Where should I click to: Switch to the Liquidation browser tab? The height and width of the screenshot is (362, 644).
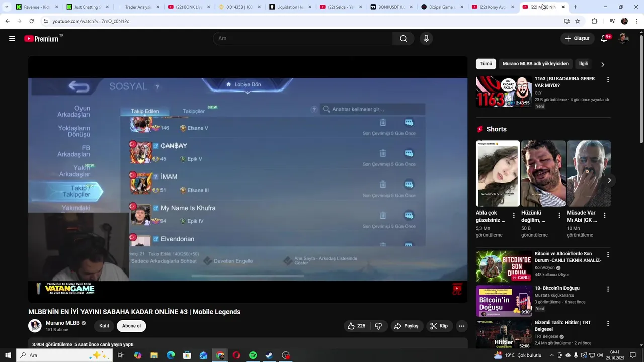291,7
